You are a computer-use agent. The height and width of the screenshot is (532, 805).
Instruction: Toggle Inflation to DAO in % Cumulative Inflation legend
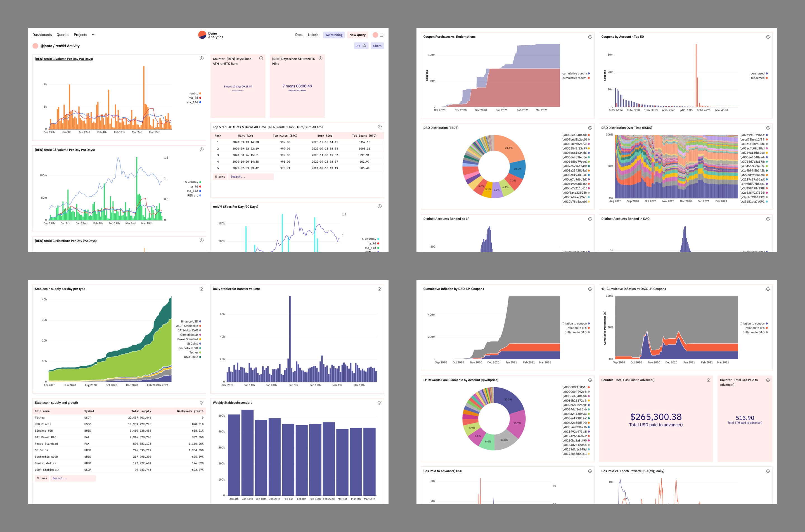click(x=756, y=332)
